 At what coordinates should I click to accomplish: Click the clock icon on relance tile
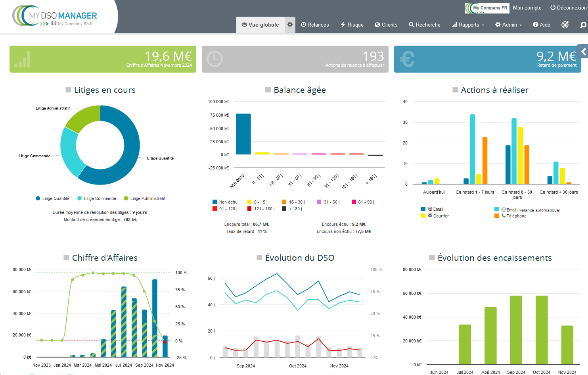(215, 59)
